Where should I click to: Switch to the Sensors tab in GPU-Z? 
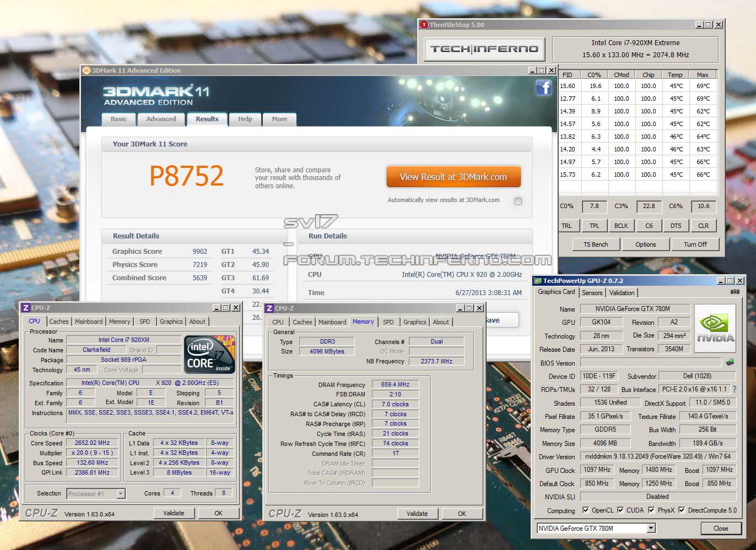[592, 293]
